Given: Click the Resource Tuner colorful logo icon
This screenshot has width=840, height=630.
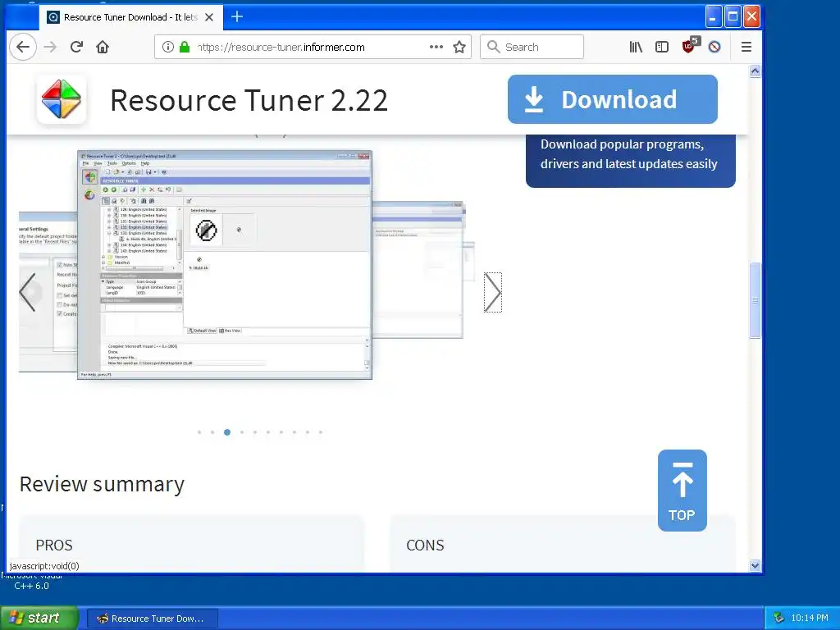Looking at the screenshot, I should 62,99.
